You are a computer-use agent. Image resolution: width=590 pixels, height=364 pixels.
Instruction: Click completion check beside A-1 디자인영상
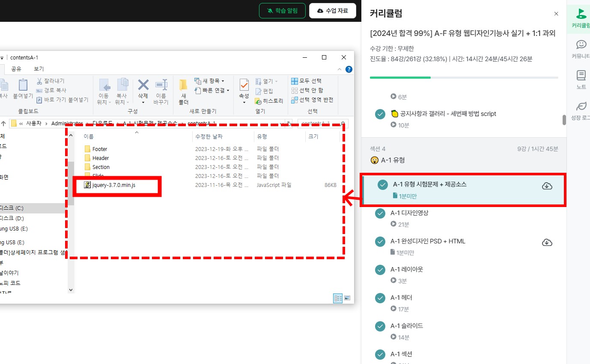tap(380, 213)
